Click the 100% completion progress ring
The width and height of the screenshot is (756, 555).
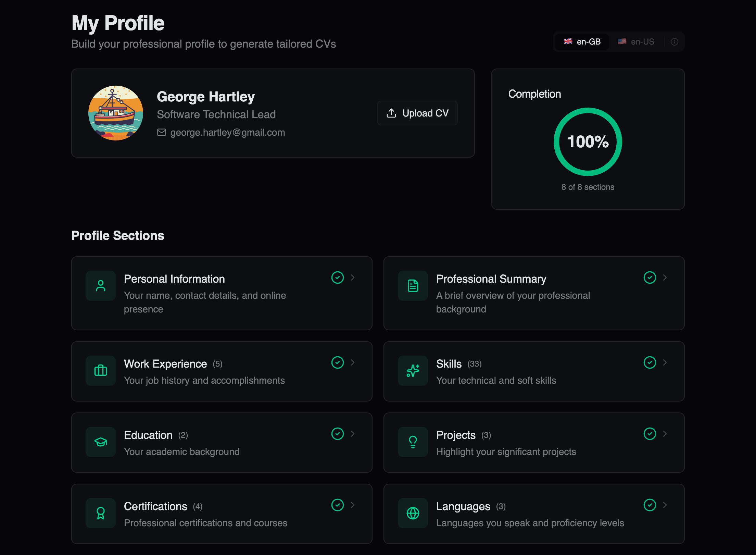(x=588, y=142)
